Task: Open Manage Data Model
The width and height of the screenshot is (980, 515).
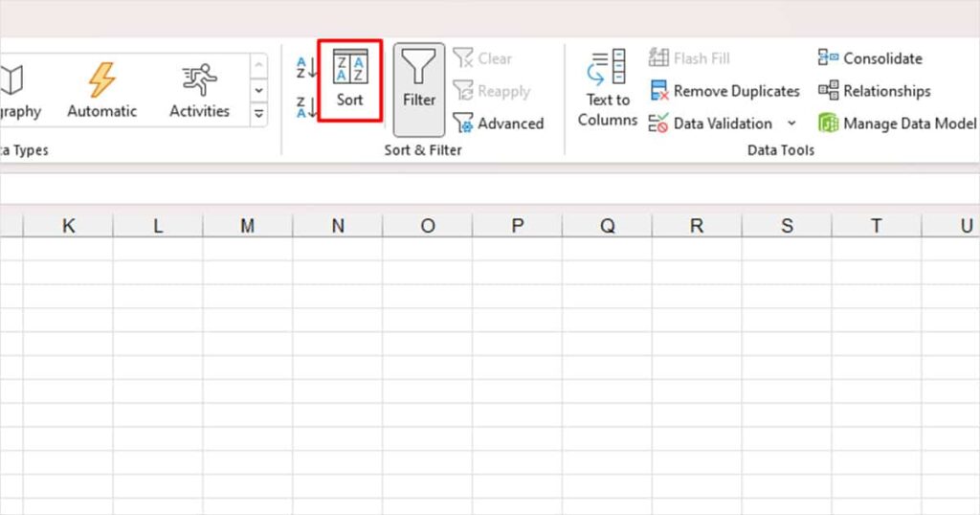Action: point(898,123)
